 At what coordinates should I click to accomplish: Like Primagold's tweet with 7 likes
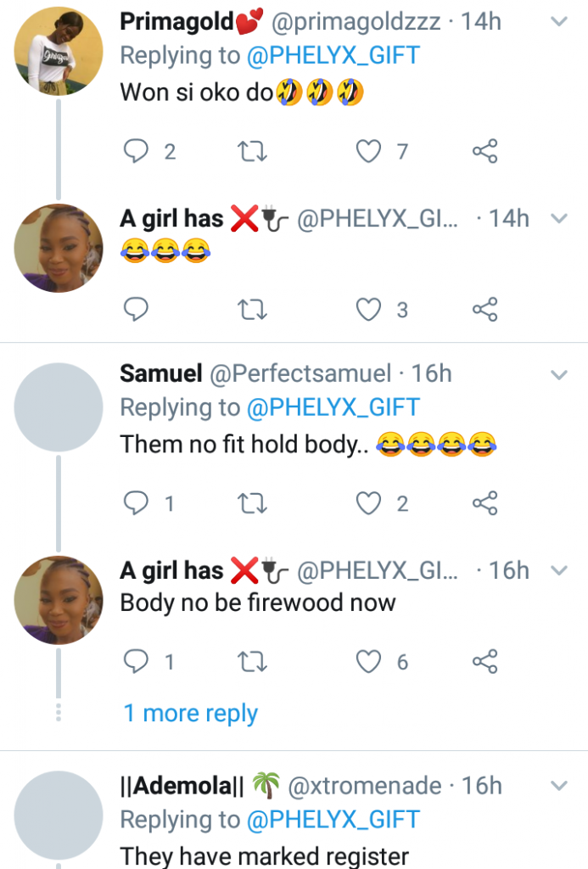point(368,152)
